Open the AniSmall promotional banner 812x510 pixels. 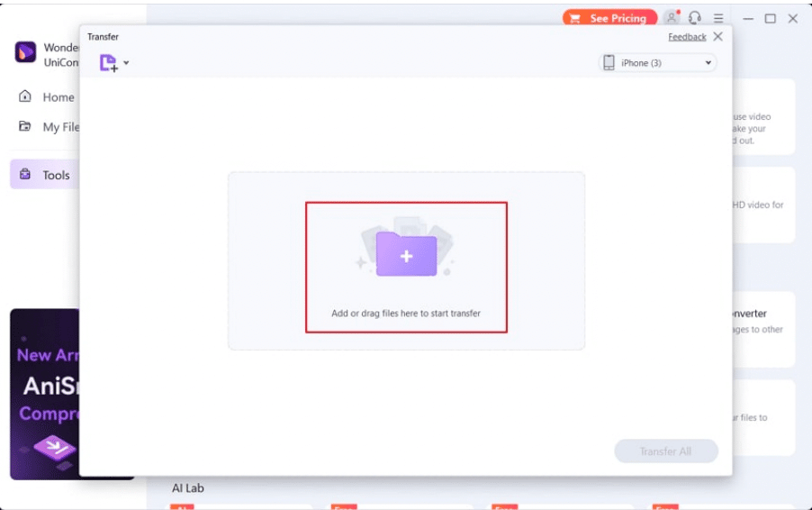pos(45,394)
